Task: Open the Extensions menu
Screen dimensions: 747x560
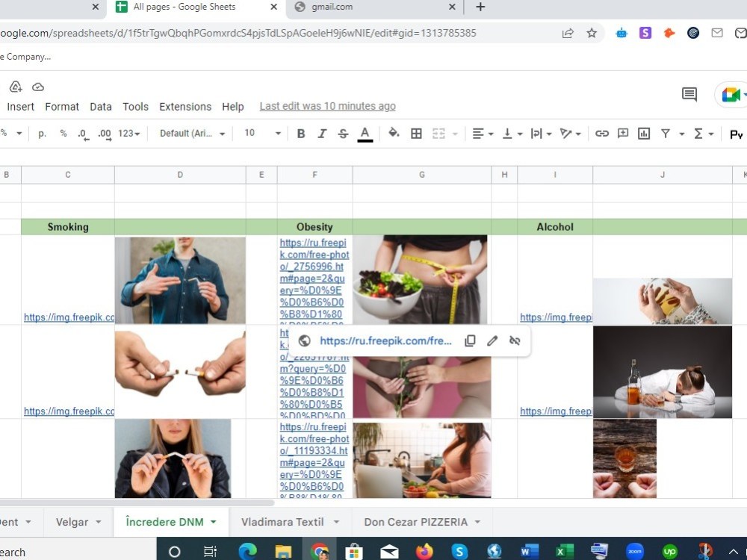Action: click(x=185, y=107)
